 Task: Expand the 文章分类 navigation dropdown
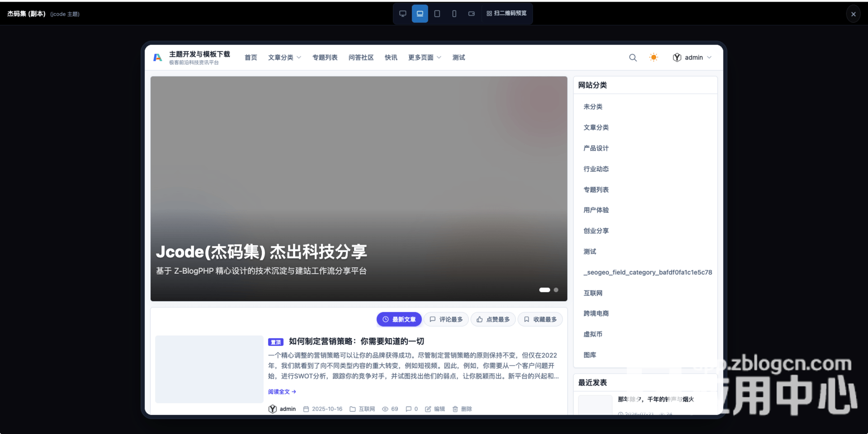point(284,57)
